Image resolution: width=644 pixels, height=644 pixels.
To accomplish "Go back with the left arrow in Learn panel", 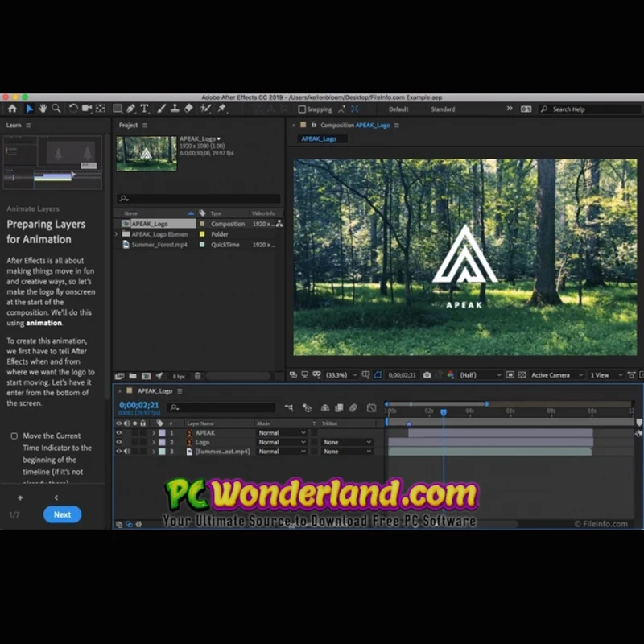I will coord(56,497).
